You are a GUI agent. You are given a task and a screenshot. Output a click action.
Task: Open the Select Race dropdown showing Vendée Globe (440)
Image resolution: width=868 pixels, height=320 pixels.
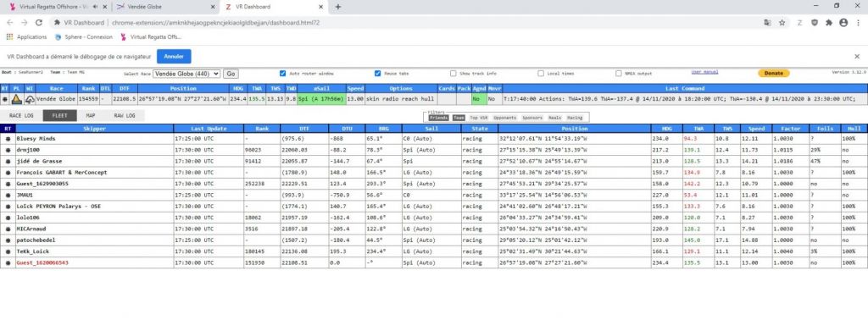(186, 74)
